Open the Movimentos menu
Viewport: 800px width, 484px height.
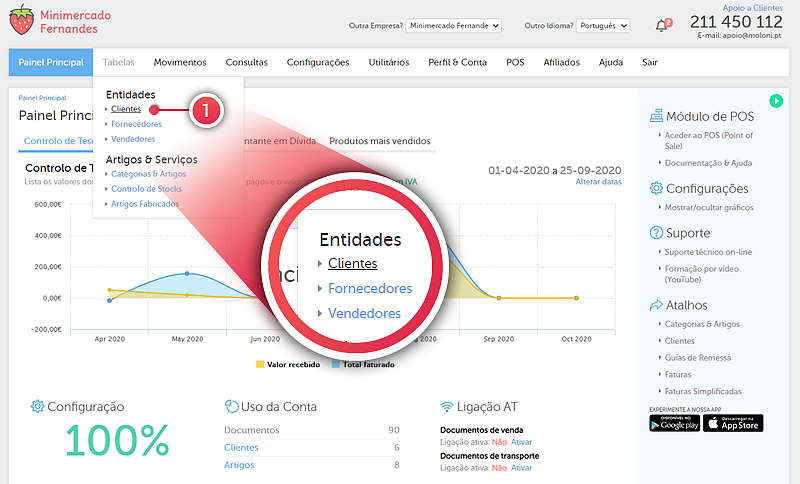[180, 62]
